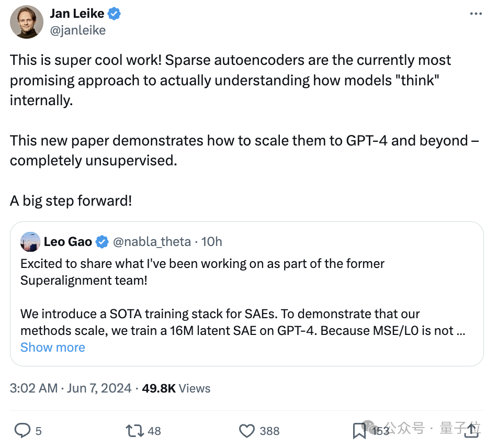Open the @nabla_theta handle link
The height and width of the screenshot is (448, 497).
pos(152,242)
